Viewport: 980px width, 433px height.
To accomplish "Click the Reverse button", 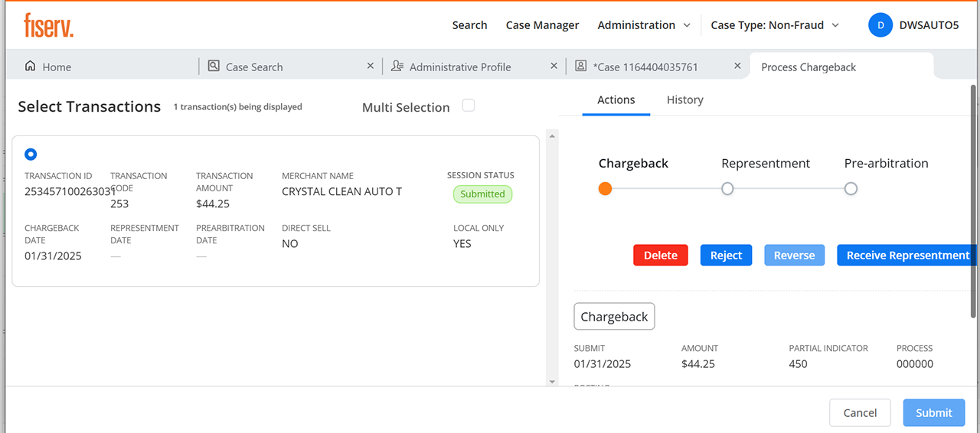I will click(794, 256).
